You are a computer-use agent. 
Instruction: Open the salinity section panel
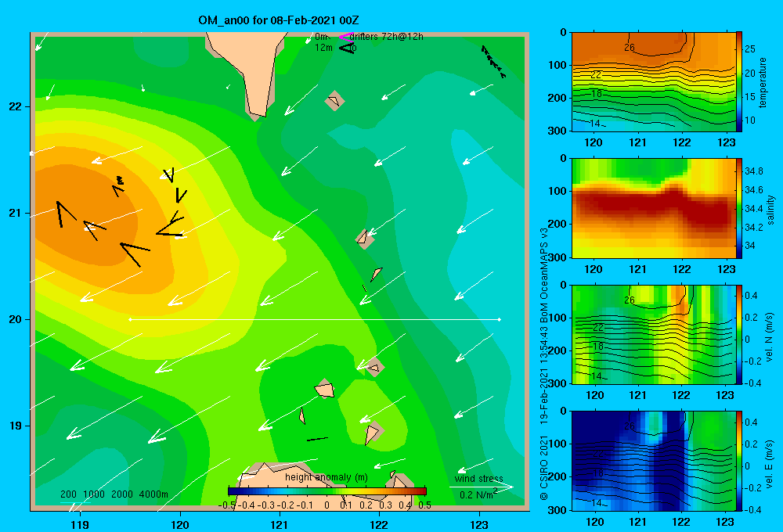tap(654, 208)
